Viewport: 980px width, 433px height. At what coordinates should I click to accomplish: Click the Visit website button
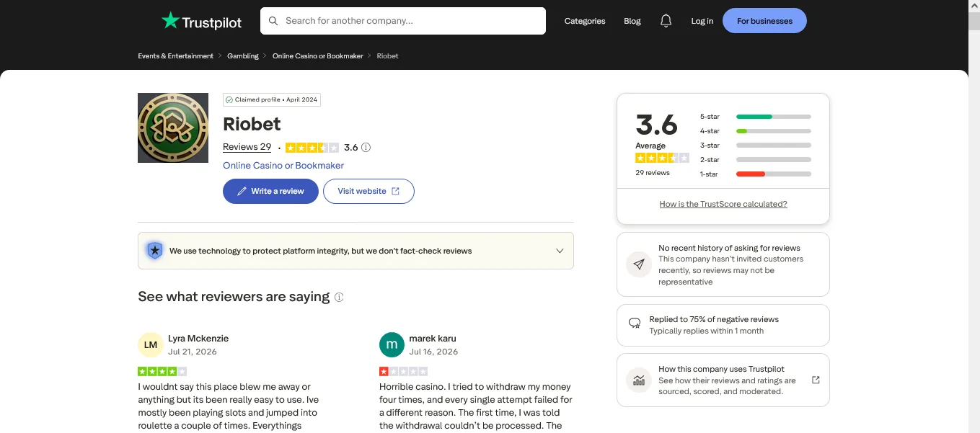click(368, 192)
